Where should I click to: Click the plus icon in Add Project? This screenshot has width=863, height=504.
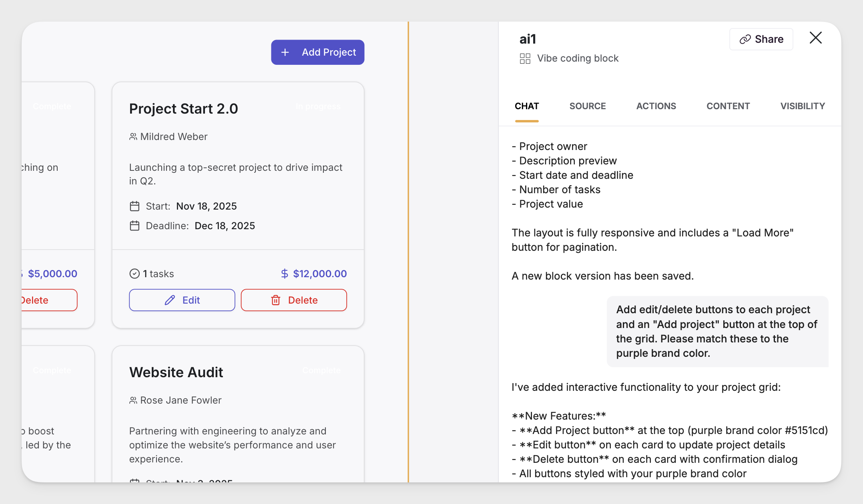pyautogui.click(x=285, y=52)
